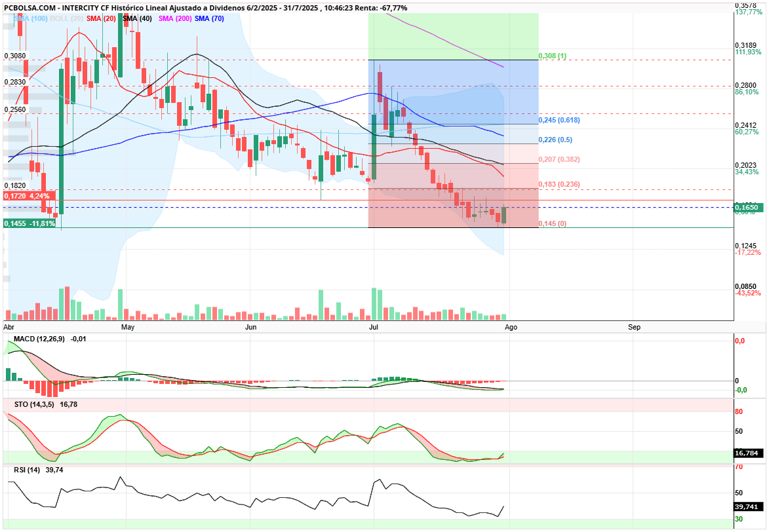The height and width of the screenshot is (532, 769).
Task: Click the 0,2412 right axis value
Action: [x=746, y=126]
